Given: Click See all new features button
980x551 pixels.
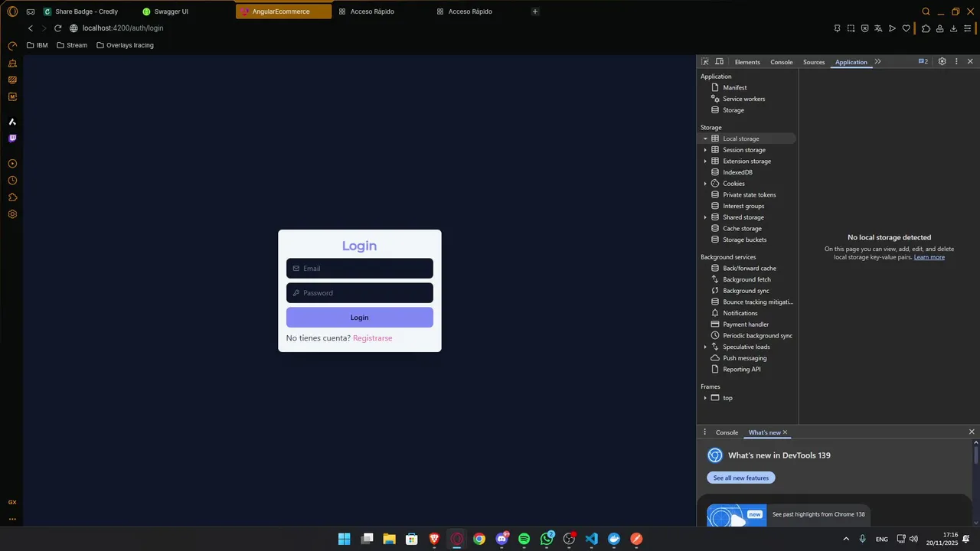Looking at the screenshot, I should click(x=741, y=478).
